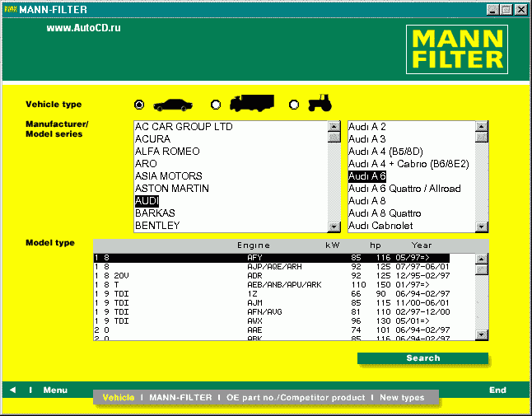Select the tractor vehicle type radio button

[294, 105]
